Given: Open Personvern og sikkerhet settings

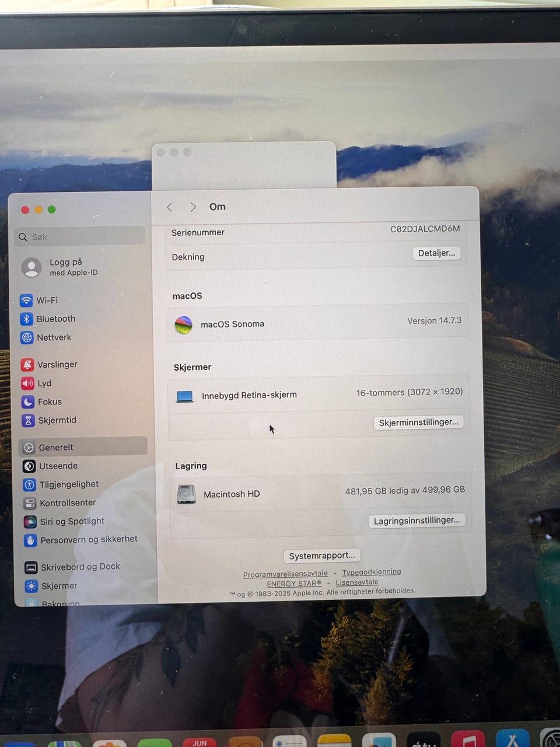Looking at the screenshot, I should pyautogui.click(x=81, y=540).
